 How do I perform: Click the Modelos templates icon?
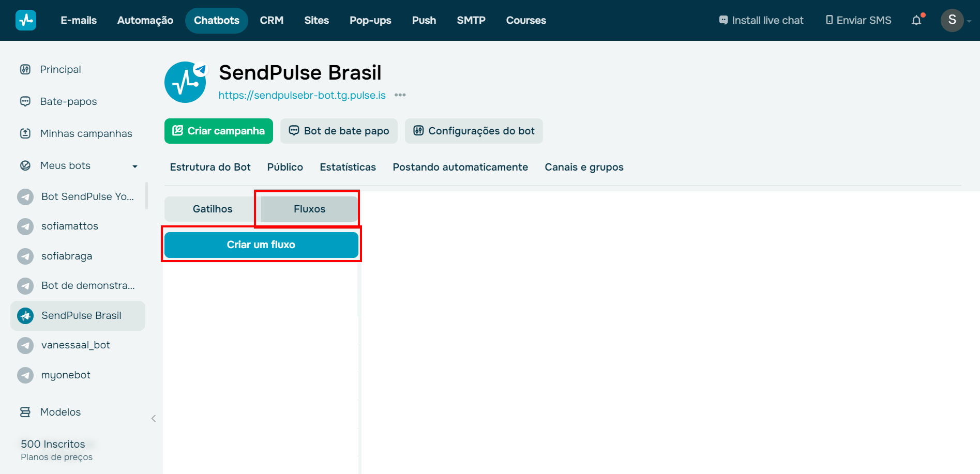(25, 412)
